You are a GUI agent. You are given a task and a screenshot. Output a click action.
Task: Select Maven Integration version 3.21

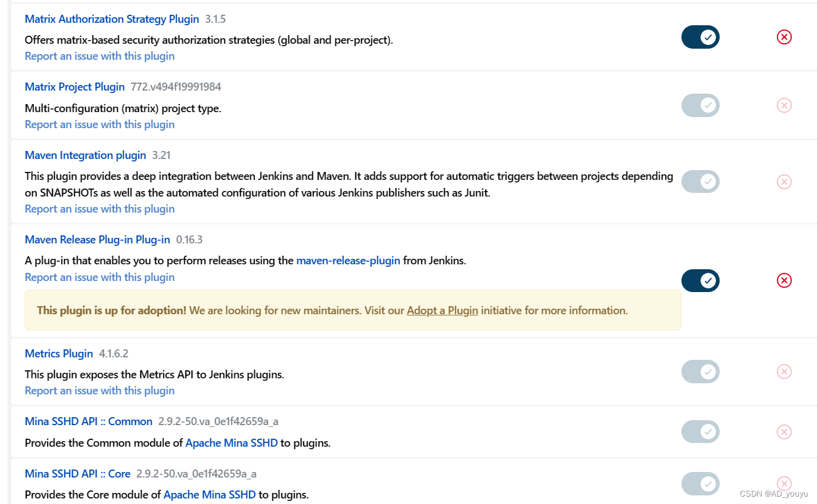pyautogui.click(x=161, y=155)
